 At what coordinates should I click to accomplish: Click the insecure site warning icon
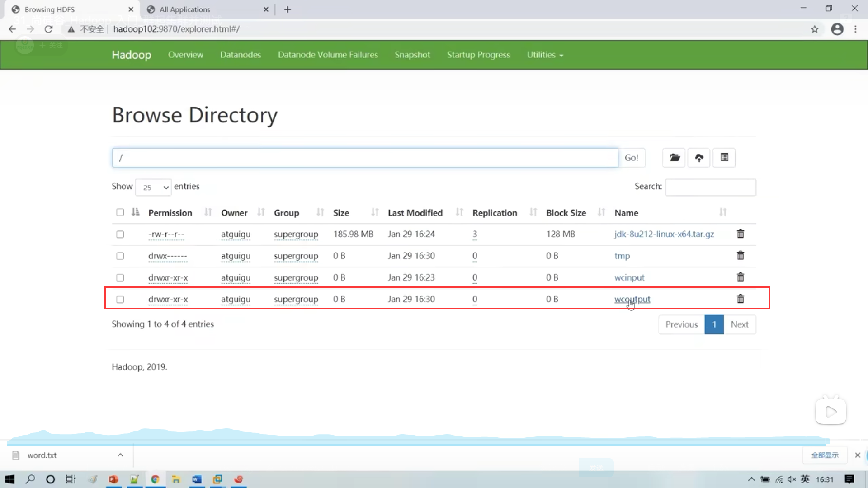point(71,29)
